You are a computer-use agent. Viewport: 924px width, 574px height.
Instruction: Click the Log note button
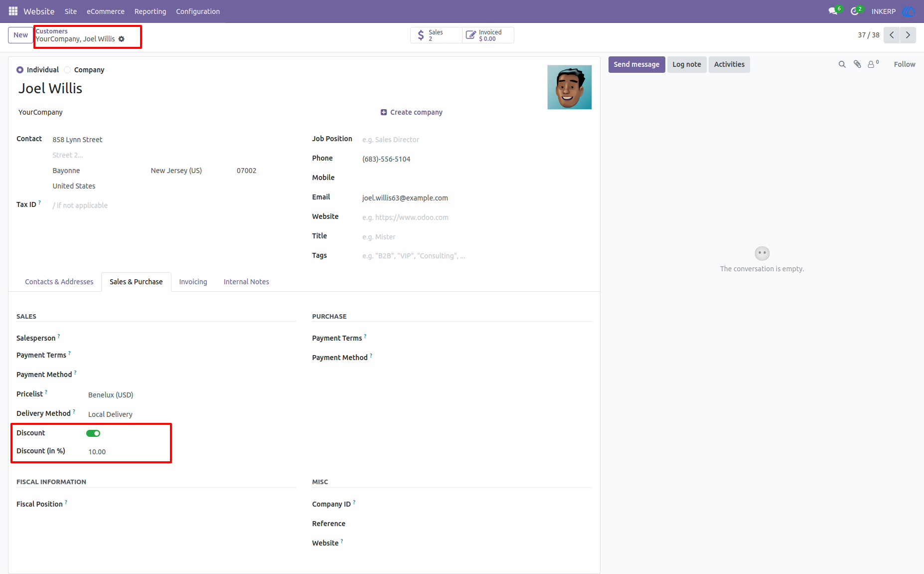point(687,64)
